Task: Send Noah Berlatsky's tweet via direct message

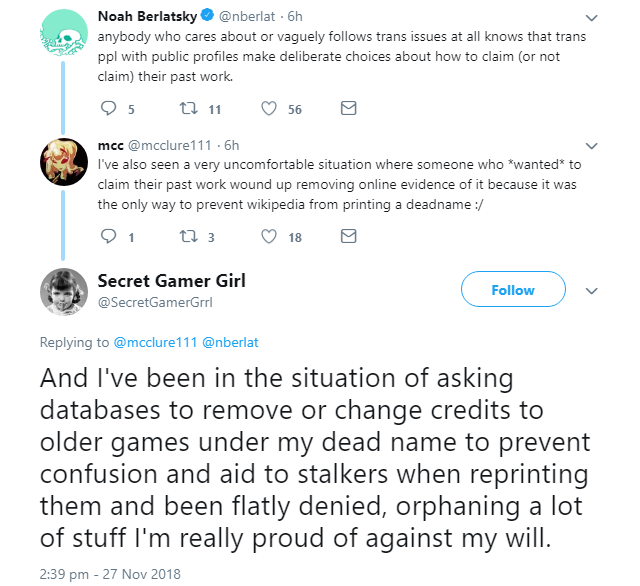Action: 349,108
